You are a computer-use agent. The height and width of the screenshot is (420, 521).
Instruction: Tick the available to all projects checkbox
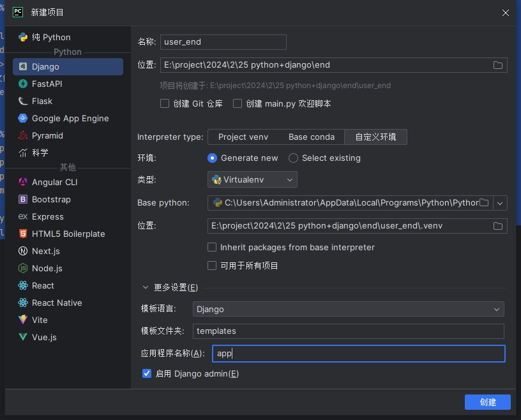tap(212, 266)
